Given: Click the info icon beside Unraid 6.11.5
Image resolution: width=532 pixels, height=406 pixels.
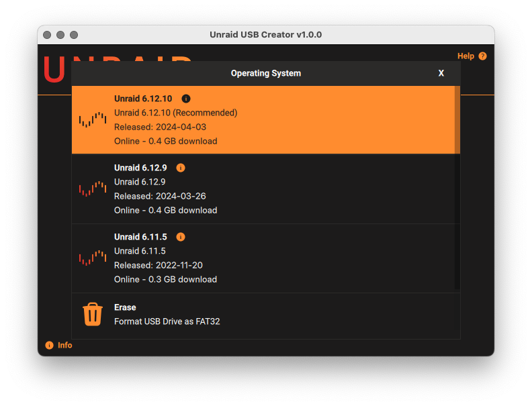Looking at the screenshot, I should [x=181, y=237].
